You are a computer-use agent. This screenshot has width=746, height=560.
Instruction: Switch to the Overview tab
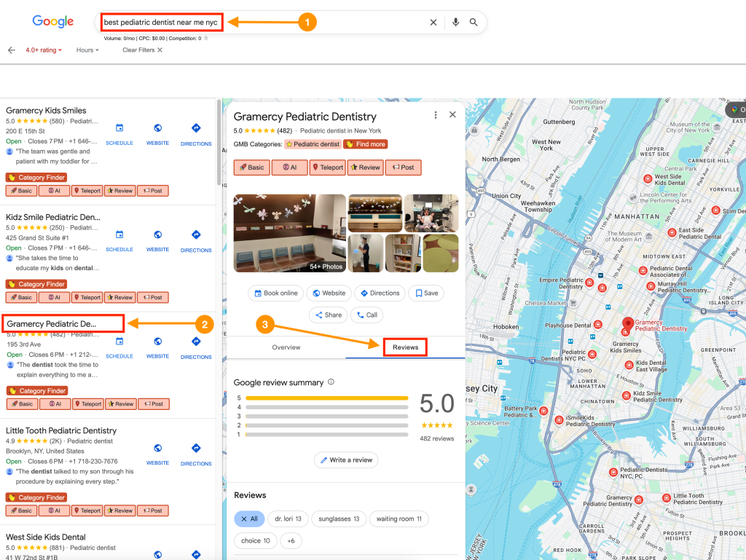(286, 347)
